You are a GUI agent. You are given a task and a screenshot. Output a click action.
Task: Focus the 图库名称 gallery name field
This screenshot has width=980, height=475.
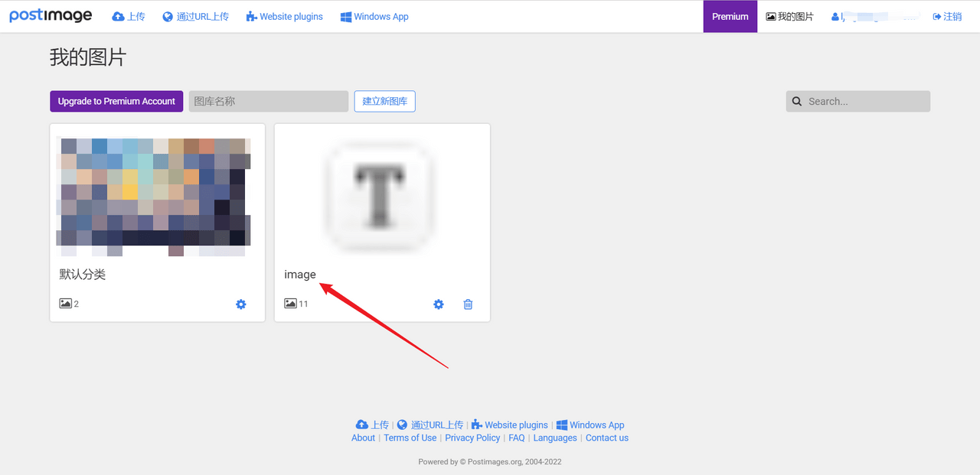click(269, 101)
